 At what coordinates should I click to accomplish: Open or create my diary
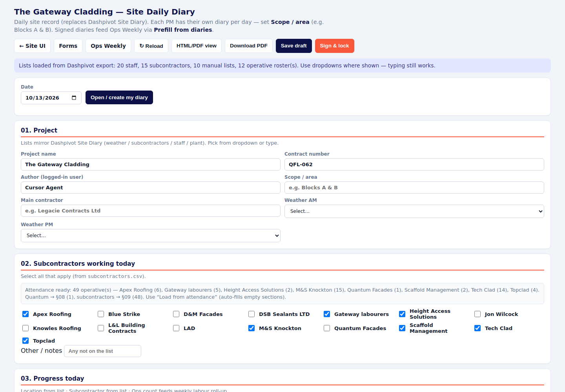119,98
